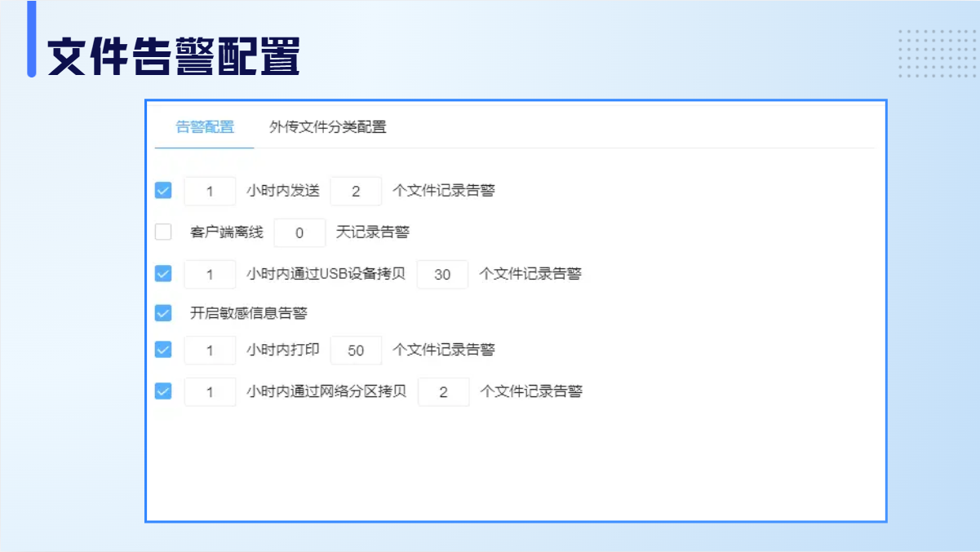Disable the 开启敏感信息告警 checkbox
Viewport: 980px width, 552px height.
click(x=163, y=313)
